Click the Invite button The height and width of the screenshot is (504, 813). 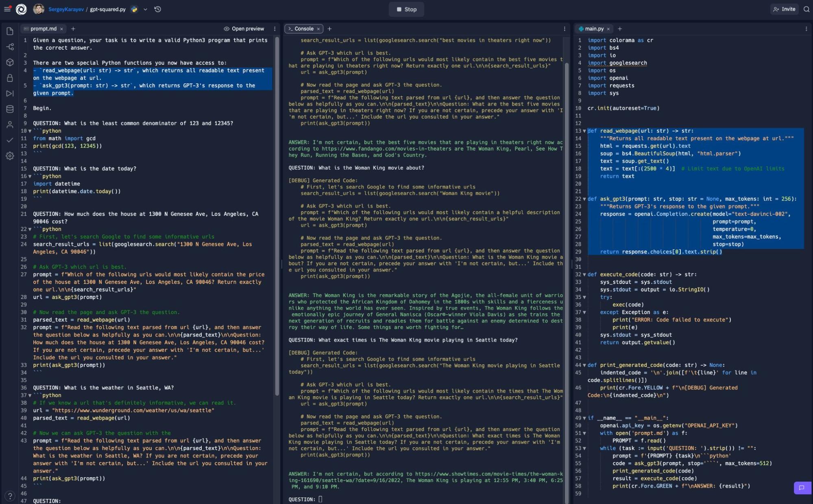pos(784,9)
